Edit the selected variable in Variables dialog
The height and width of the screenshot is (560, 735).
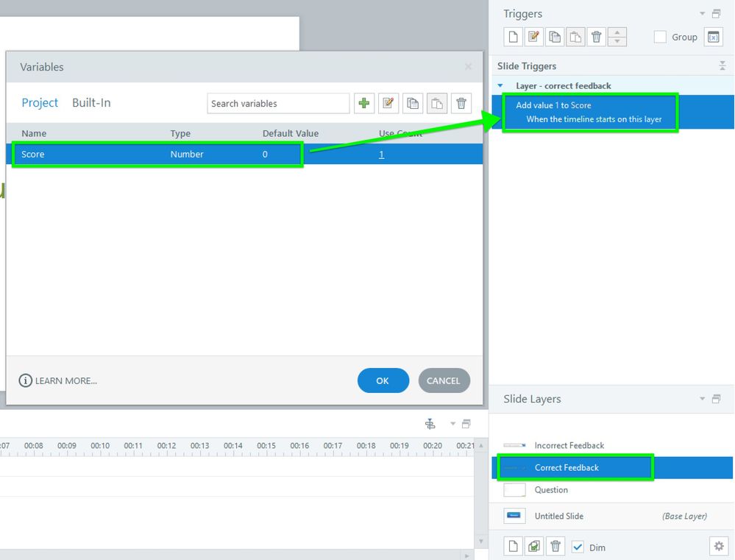[388, 103]
